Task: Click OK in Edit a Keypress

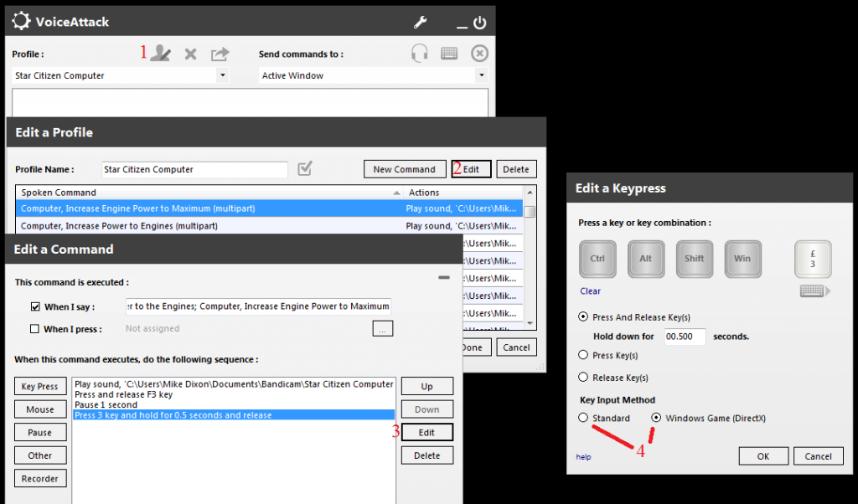Action: (763, 456)
